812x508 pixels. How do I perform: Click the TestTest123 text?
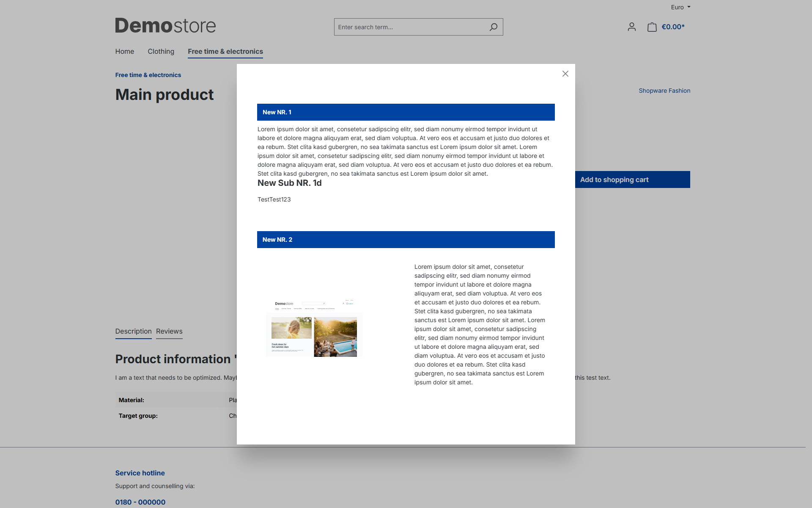point(274,199)
